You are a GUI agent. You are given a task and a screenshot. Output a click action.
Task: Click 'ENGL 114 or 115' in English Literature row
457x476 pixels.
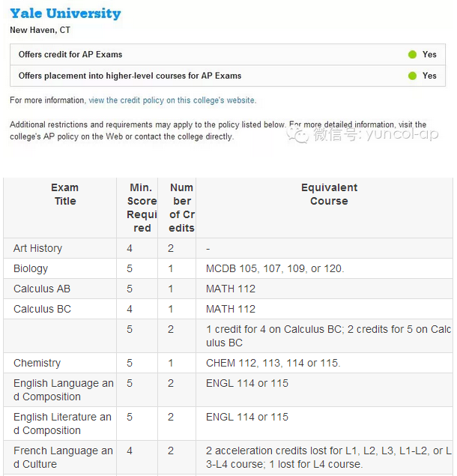tap(247, 417)
